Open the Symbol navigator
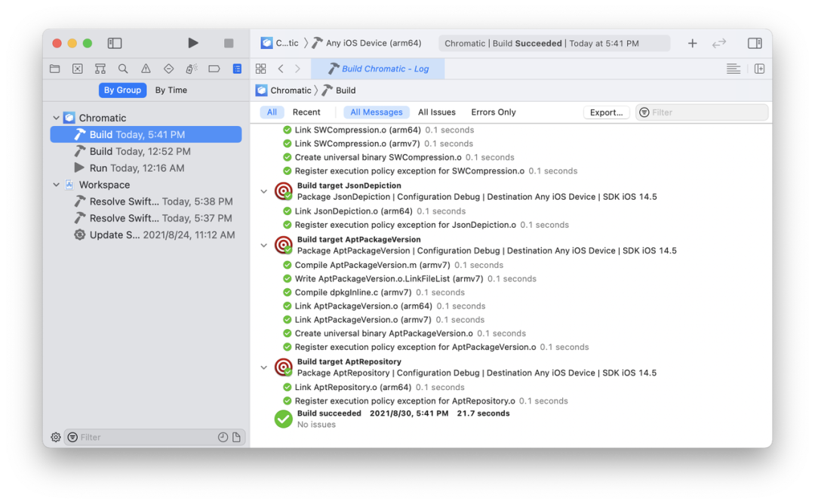This screenshot has height=504, width=815. tap(100, 69)
